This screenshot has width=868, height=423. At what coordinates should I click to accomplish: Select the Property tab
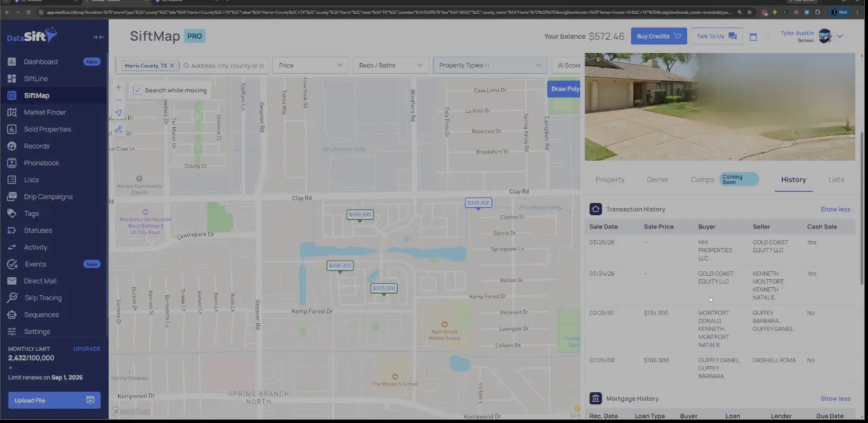pos(610,180)
